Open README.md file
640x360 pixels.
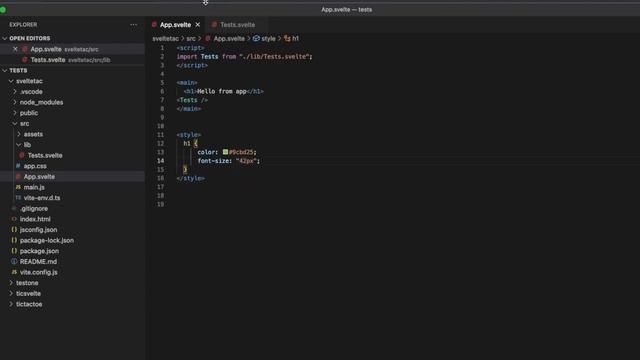click(38, 261)
